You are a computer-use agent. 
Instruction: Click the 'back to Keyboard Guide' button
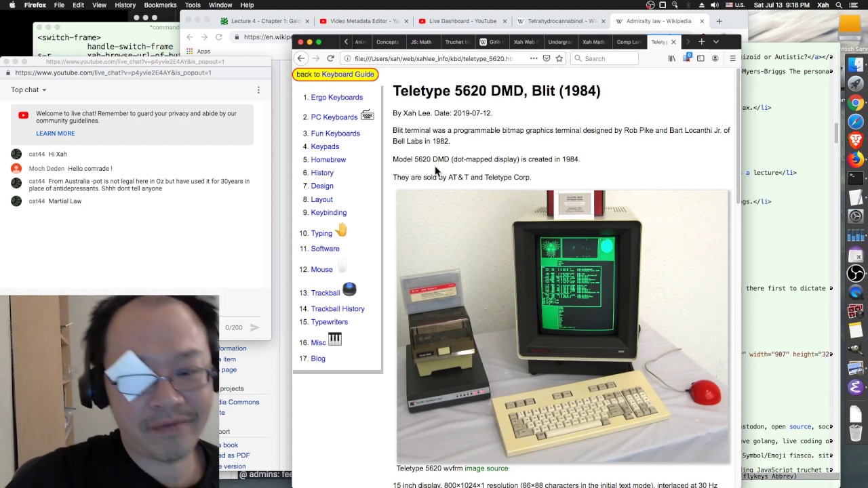click(x=335, y=74)
